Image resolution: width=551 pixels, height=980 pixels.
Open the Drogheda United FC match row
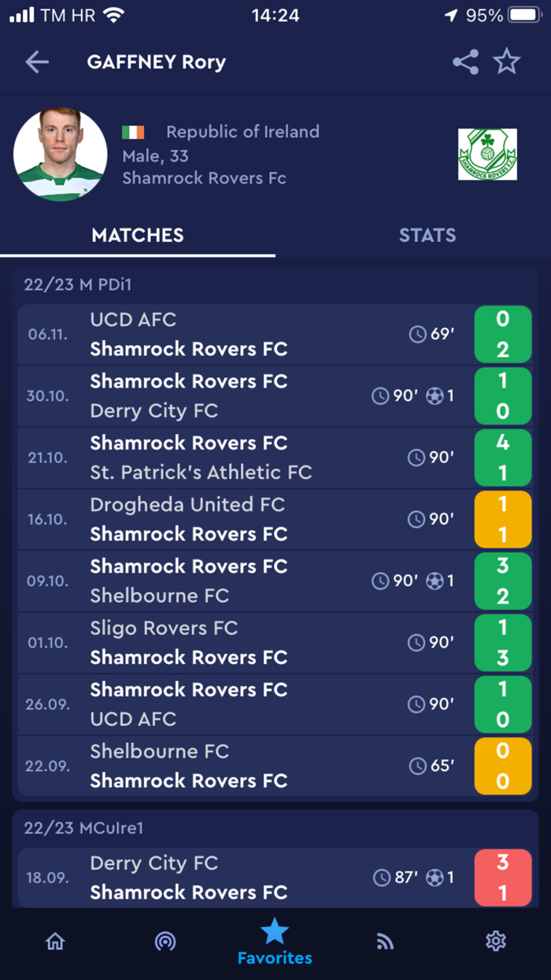[275, 519]
